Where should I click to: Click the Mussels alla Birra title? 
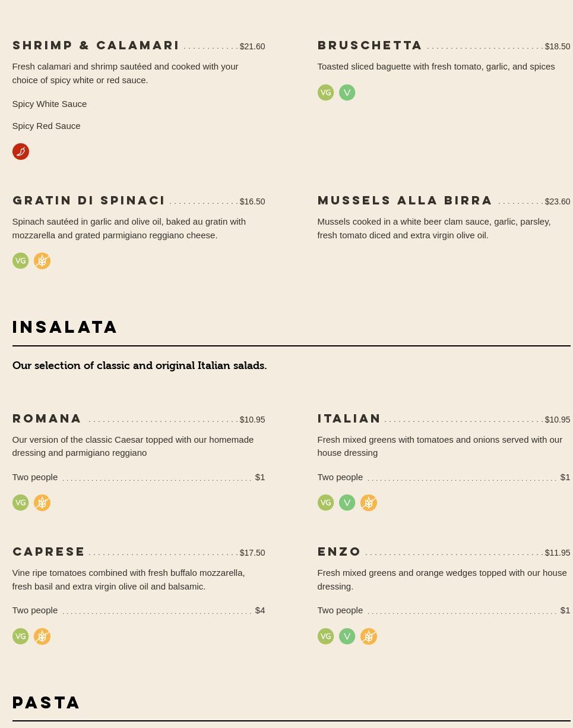[x=405, y=201]
